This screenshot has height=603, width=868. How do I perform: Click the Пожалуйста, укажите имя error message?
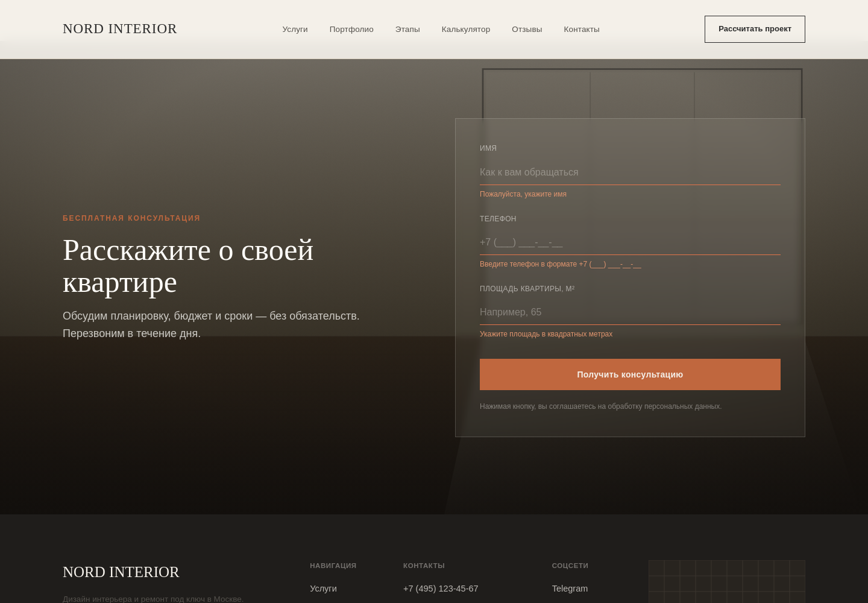[523, 194]
